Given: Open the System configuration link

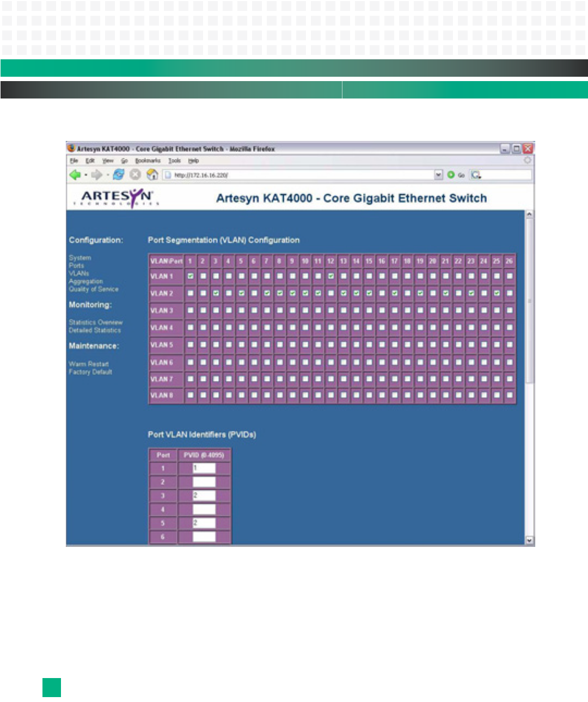Looking at the screenshot, I should (80, 258).
